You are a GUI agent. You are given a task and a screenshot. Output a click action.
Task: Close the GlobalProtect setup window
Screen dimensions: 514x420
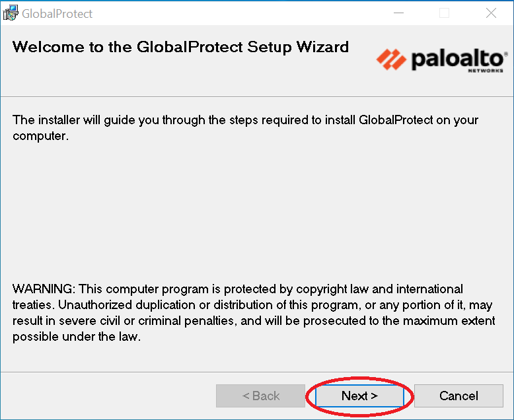coord(491,13)
